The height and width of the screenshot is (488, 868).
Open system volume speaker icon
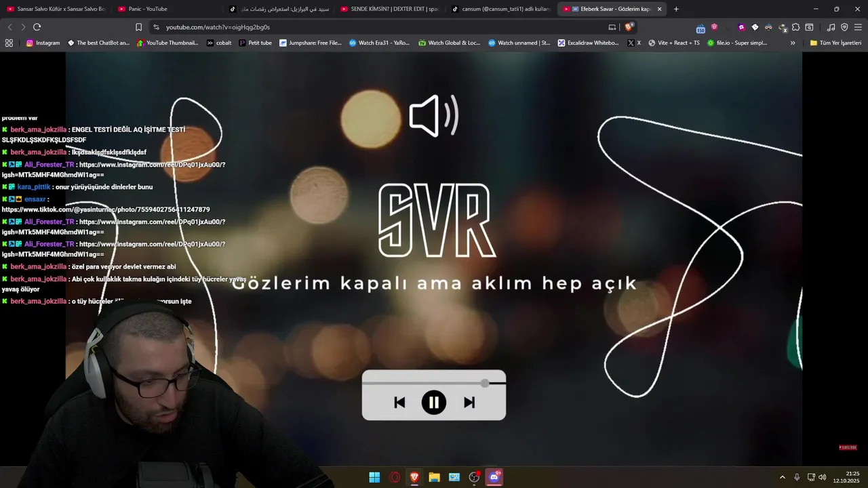pyautogui.click(x=823, y=477)
